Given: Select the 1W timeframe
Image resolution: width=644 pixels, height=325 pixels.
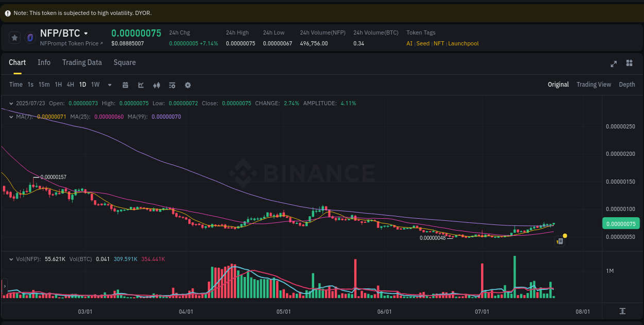Looking at the screenshot, I should point(95,85).
